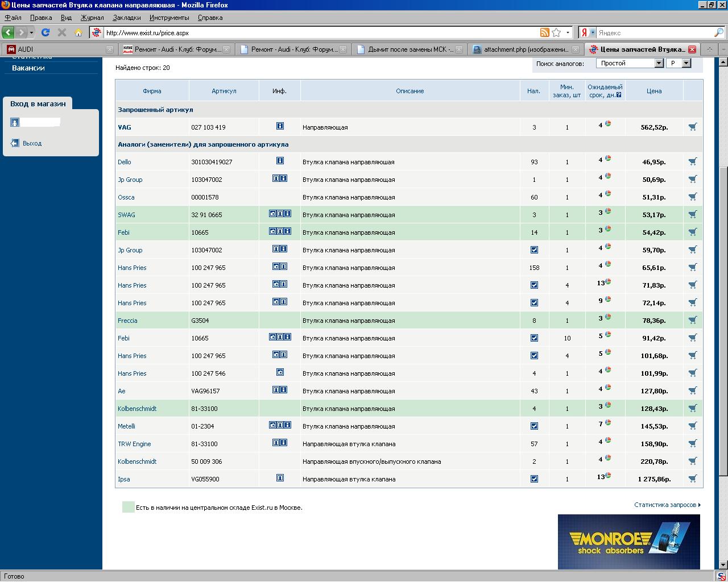This screenshot has width=728, height=582.
Task: Click the RSS feed icon in address bar
Action: click(544, 32)
